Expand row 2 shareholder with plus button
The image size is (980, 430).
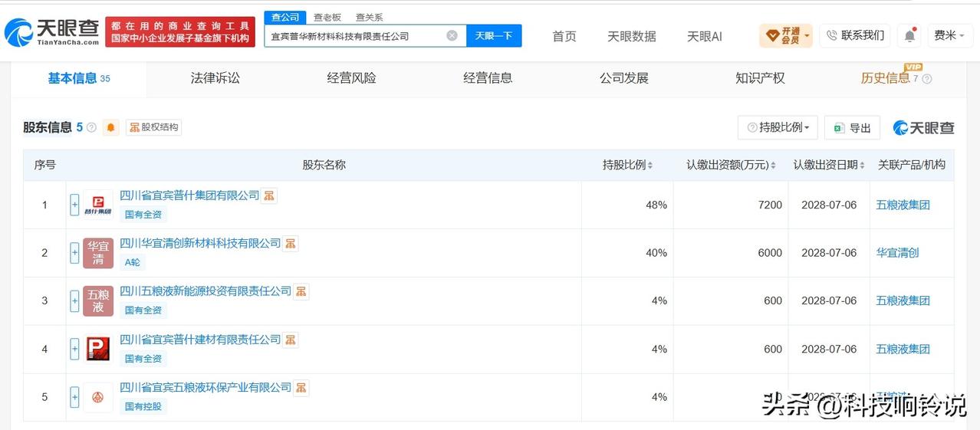click(74, 253)
